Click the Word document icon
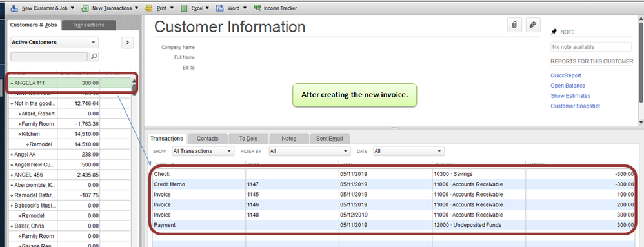 point(220,8)
